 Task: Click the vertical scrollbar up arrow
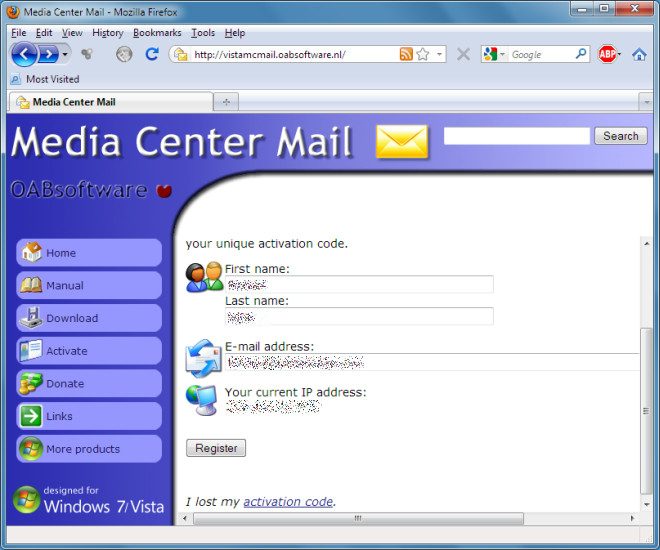[x=646, y=243]
